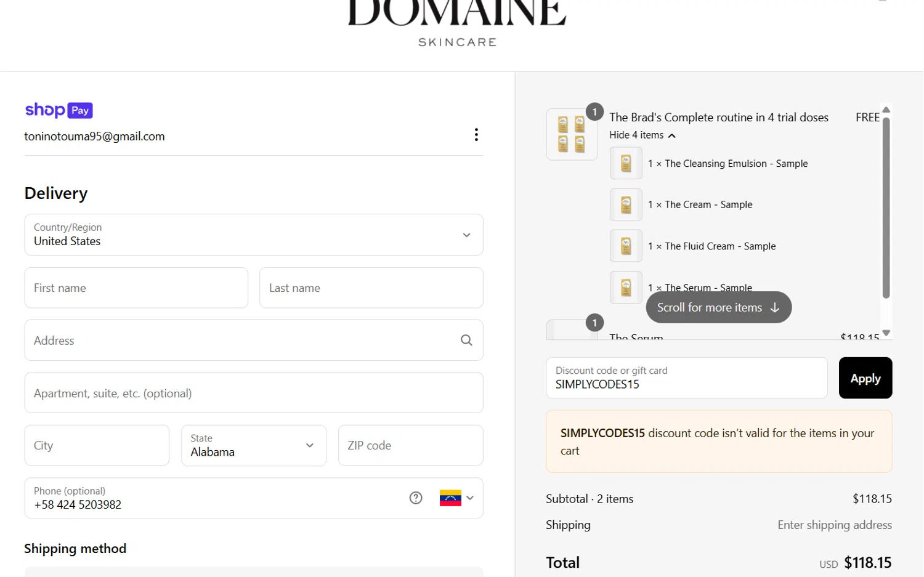The width and height of the screenshot is (924, 577).
Task: Click the Scroll for more items button
Action: [x=719, y=307]
